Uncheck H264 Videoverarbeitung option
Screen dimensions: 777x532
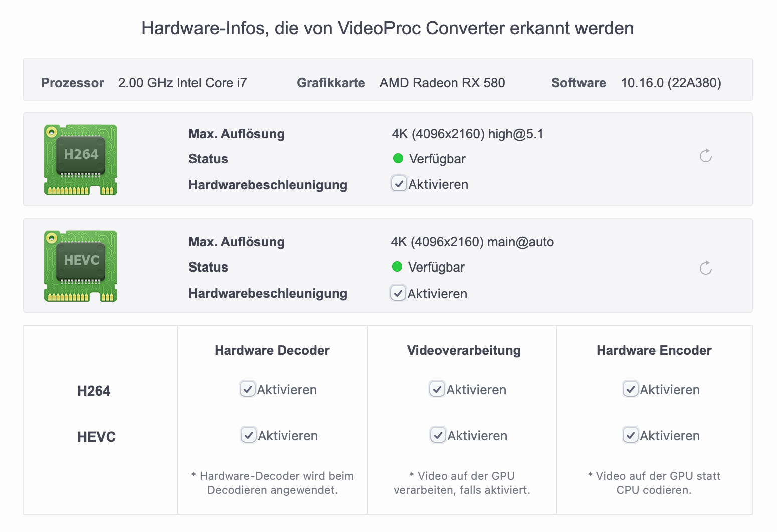point(437,389)
